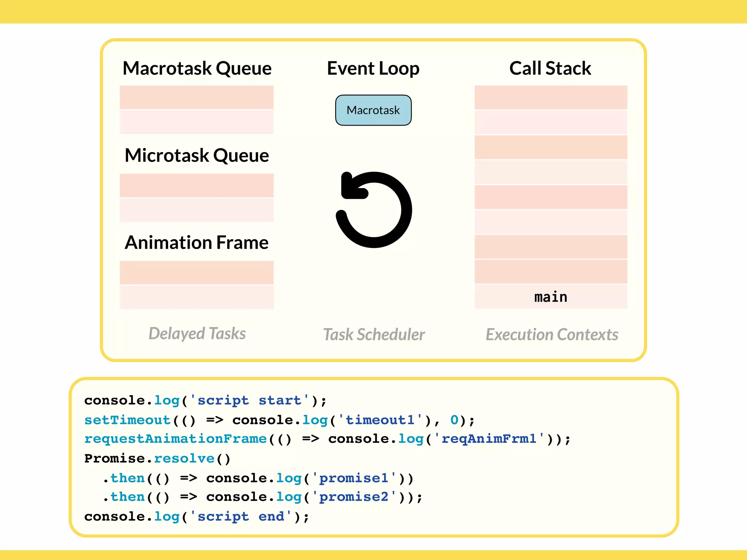
Task: Click the first Animation Frame slot
Action: pyautogui.click(x=197, y=272)
